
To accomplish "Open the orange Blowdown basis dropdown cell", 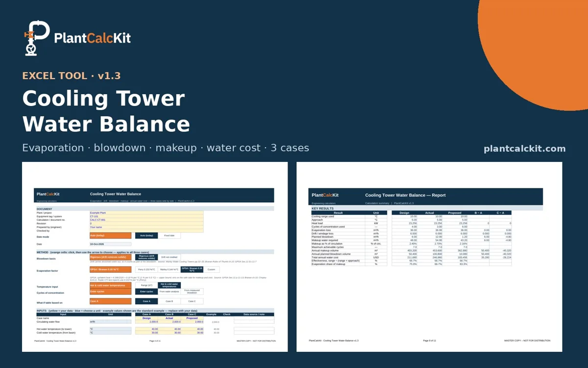I will click(110, 257).
